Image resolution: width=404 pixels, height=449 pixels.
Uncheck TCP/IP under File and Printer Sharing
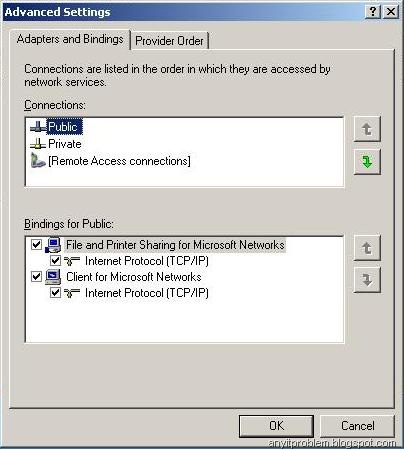pos(55,261)
